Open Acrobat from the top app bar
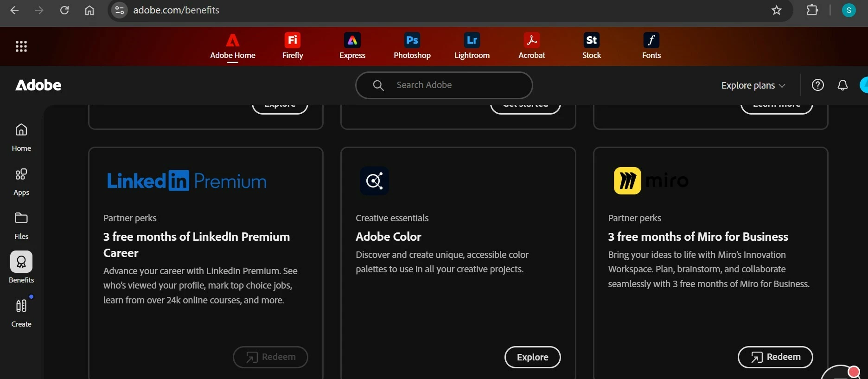The width and height of the screenshot is (868, 379). (x=532, y=46)
